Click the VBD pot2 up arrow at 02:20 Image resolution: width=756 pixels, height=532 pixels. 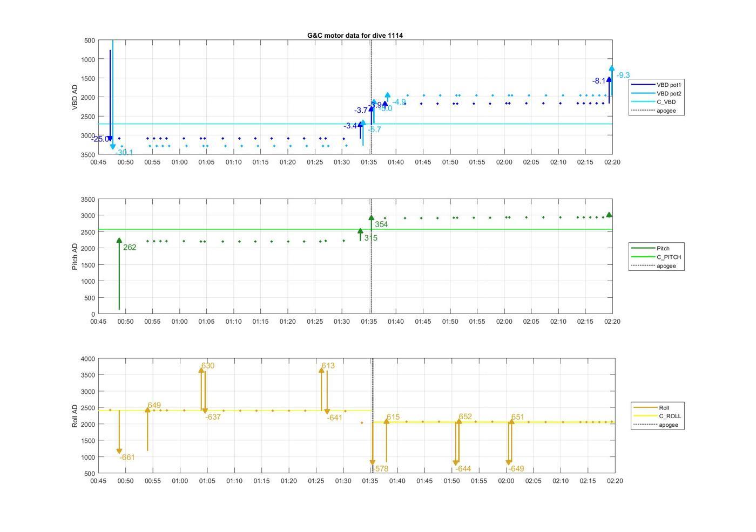(611, 82)
